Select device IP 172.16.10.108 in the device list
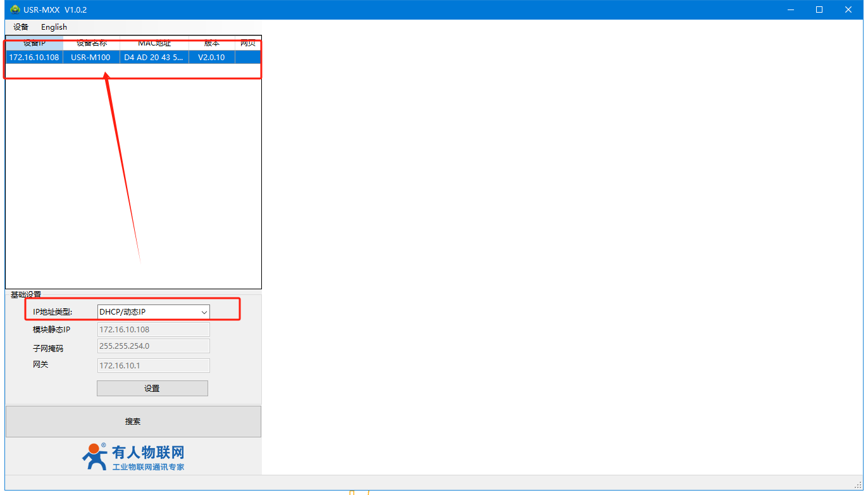Image resolution: width=868 pixels, height=495 pixels. [x=34, y=57]
